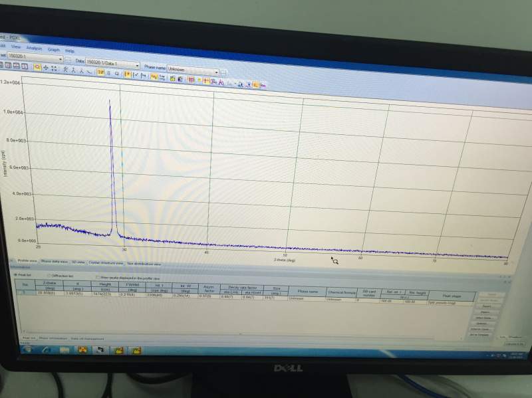Open the Analysis menu
This screenshot has width=532, height=398.
point(34,48)
